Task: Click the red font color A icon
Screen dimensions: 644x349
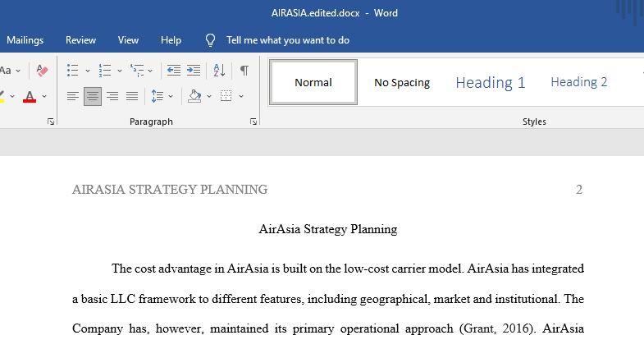Action: click(30, 97)
